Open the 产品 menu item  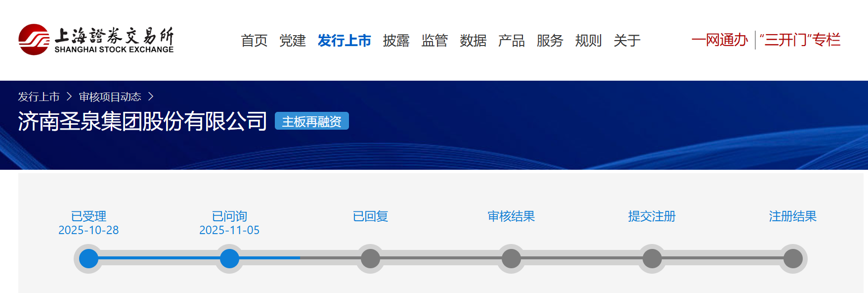[512, 41]
